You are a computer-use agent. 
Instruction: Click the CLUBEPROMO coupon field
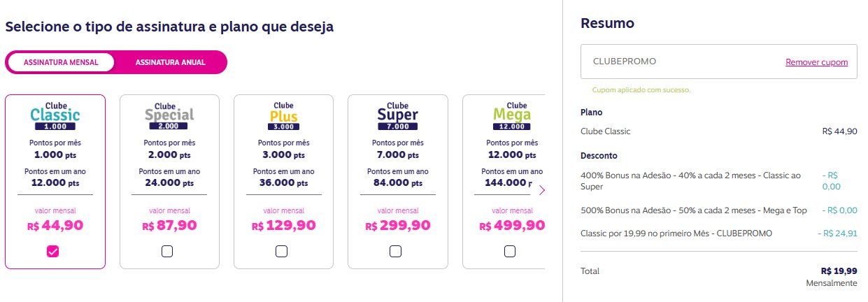tap(718, 62)
